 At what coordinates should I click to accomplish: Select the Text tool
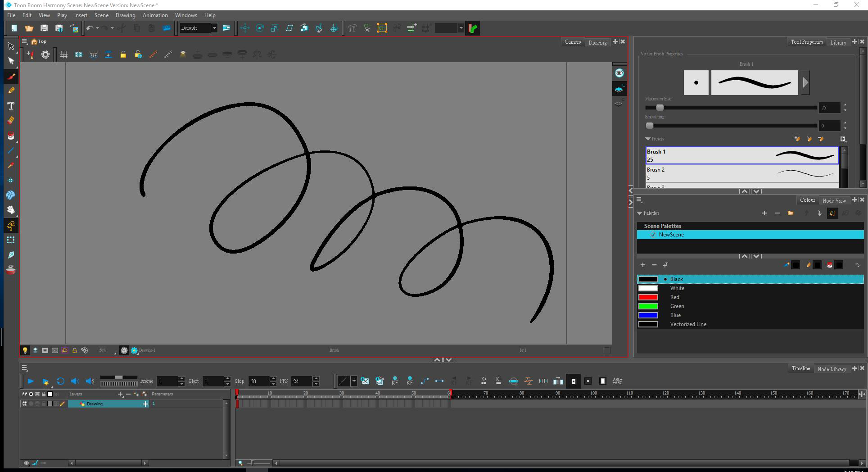click(11, 106)
